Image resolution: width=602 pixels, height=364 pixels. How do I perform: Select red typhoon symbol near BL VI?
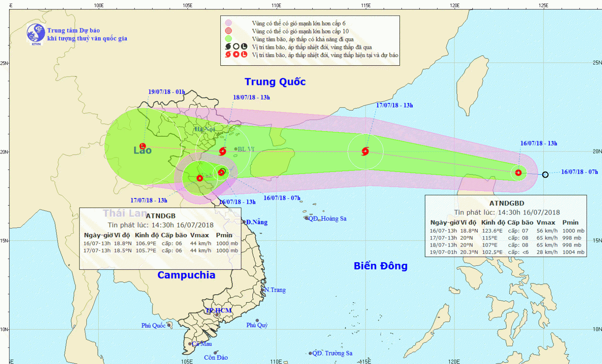223,152
